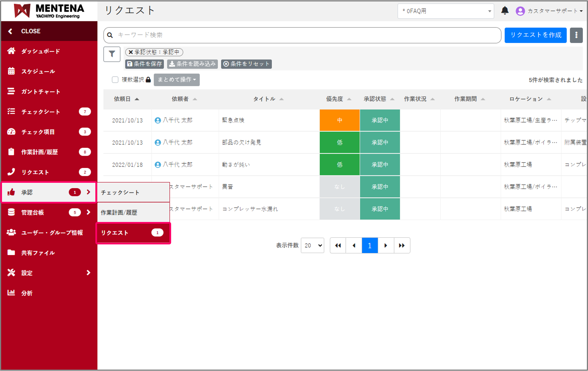Image resolution: width=588 pixels, height=371 pixels.
Task: Click the three-dot more options button
Action: pyautogui.click(x=576, y=35)
